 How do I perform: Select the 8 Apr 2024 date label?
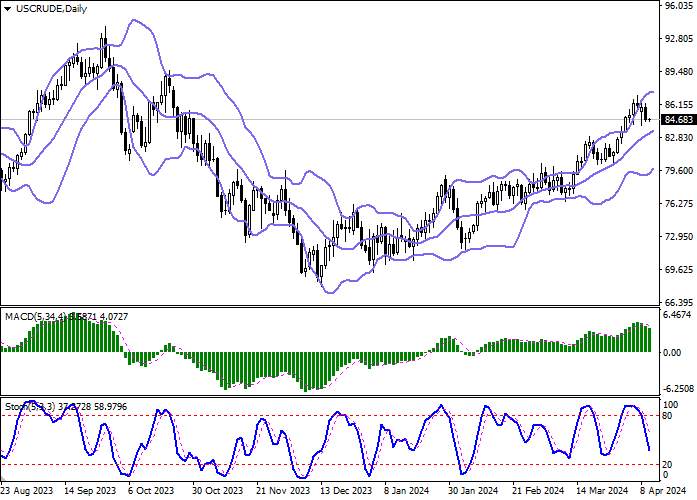(663, 491)
